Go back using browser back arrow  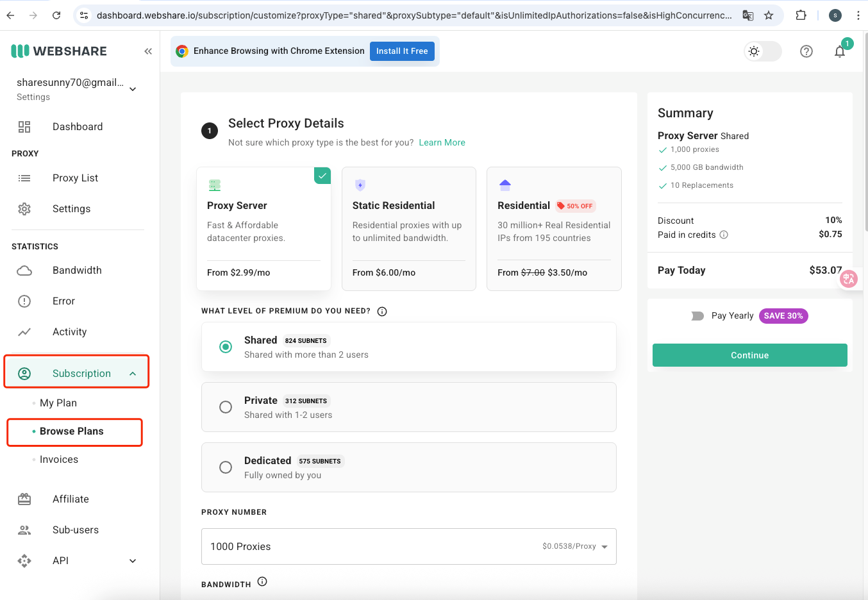click(x=10, y=15)
